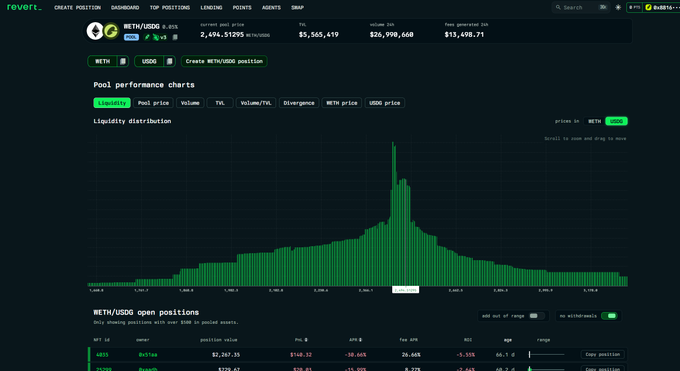Click the Ethereum token logo
Viewport: 680px width, 371px height.
(95, 31)
